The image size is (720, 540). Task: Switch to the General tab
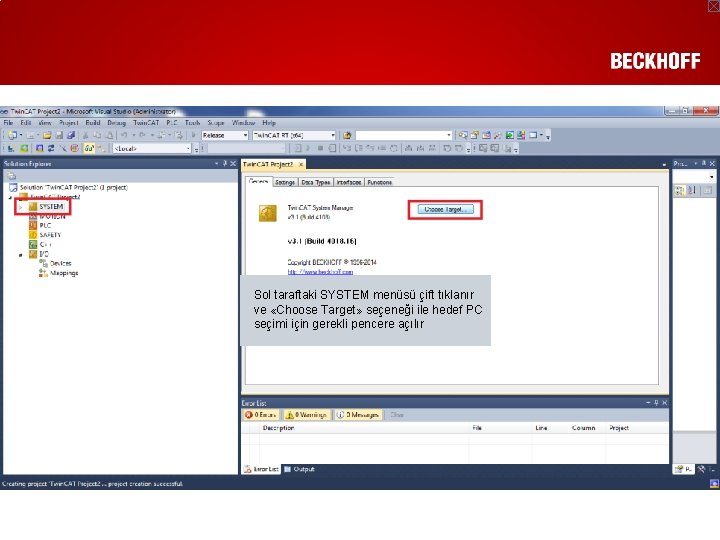pos(258,182)
